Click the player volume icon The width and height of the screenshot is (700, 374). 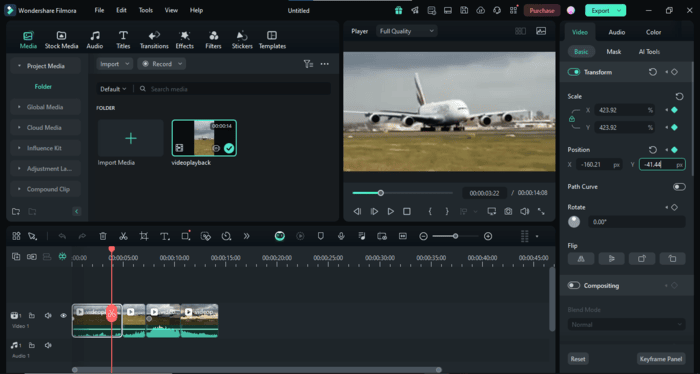point(525,211)
